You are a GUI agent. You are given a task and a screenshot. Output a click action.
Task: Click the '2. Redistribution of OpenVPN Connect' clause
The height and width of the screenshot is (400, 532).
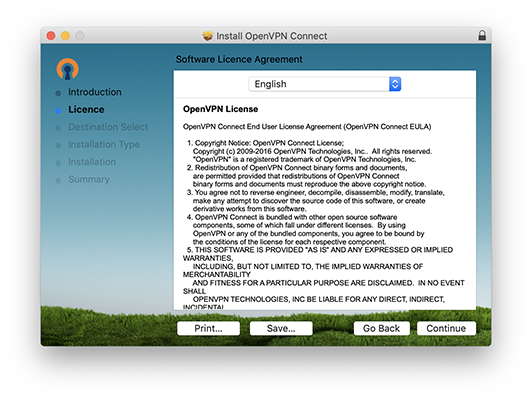306,176
